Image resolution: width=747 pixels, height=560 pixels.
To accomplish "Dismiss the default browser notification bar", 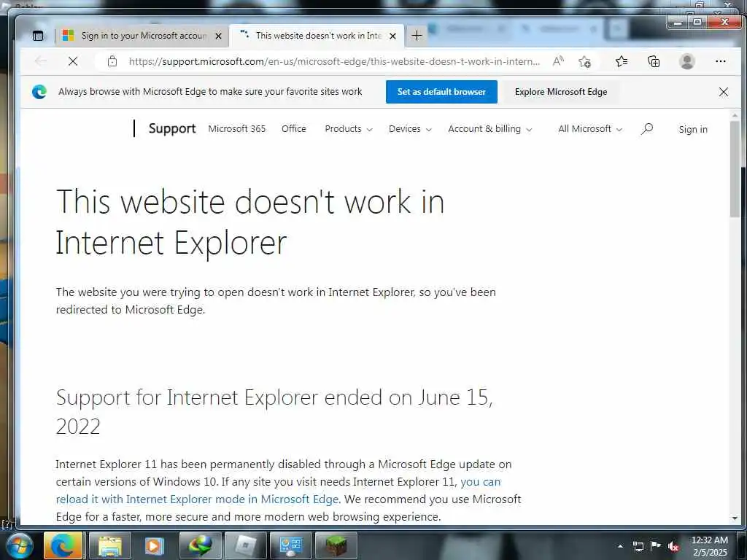I will [723, 92].
